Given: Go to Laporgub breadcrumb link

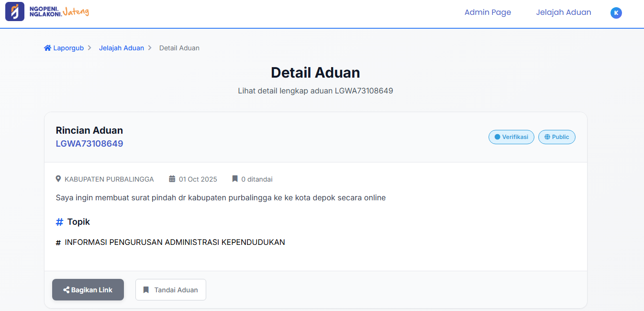Looking at the screenshot, I should 68,48.
